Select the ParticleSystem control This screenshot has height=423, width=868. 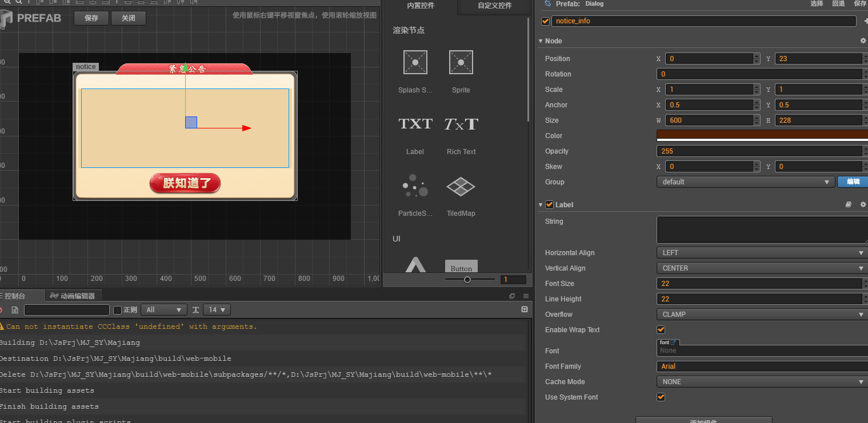(x=415, y=186)
